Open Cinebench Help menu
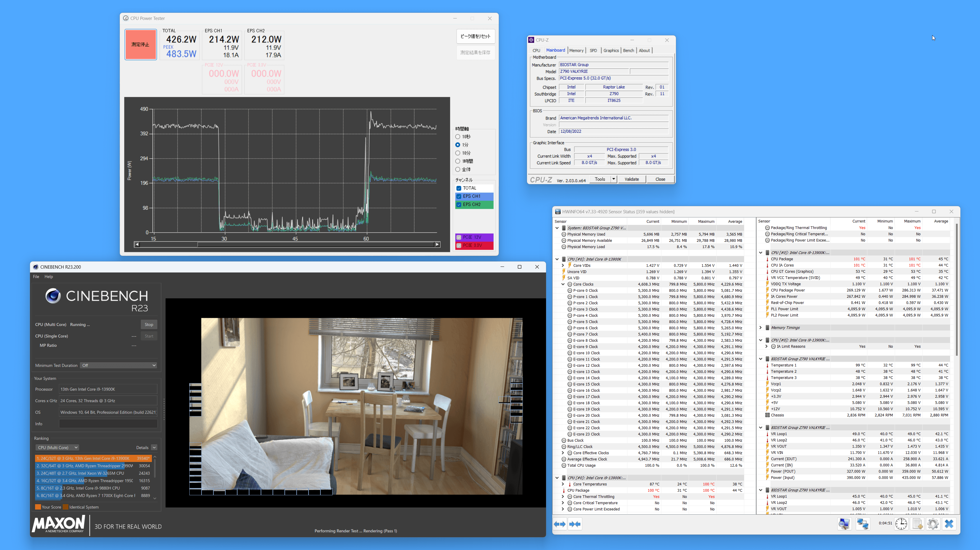 [49, 277]
